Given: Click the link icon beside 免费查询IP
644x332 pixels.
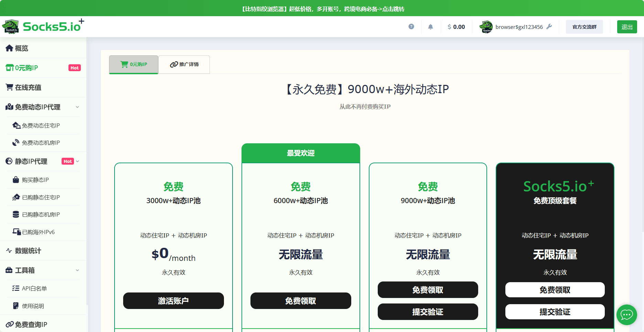Looking at the screenshot, I should pos(10,324).
